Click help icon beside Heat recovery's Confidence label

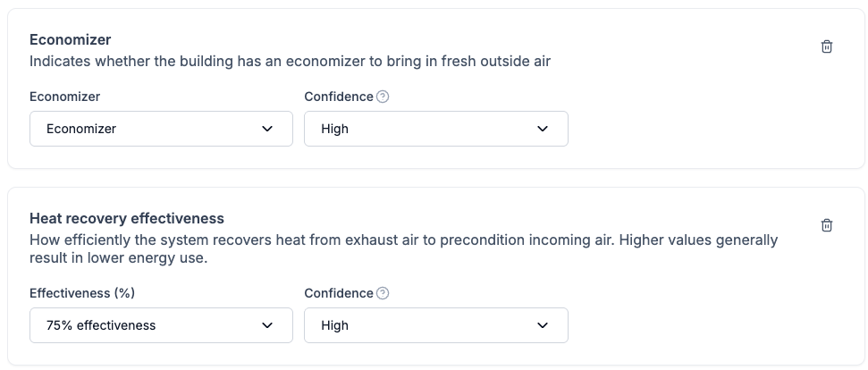pos(383,293)
